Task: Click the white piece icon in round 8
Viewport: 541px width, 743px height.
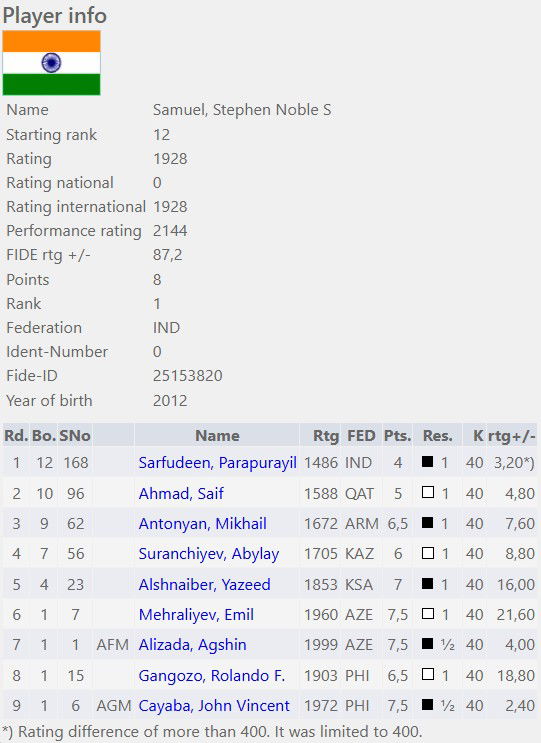Action: coord(428,674)
